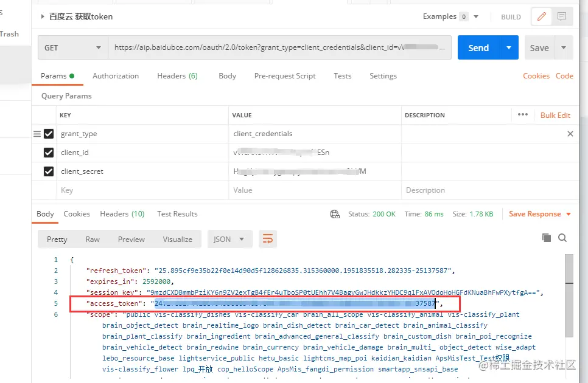Select the Visualize view mode
Viewport: 588px width, 383px height.
(x=177, y=240)
